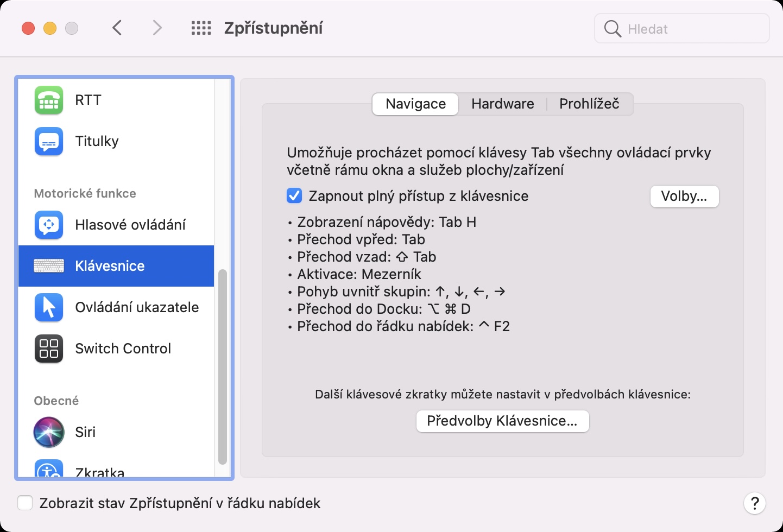Open the Volby... options button
Viewport: 783px width, 532px height.
pos(684,197)
